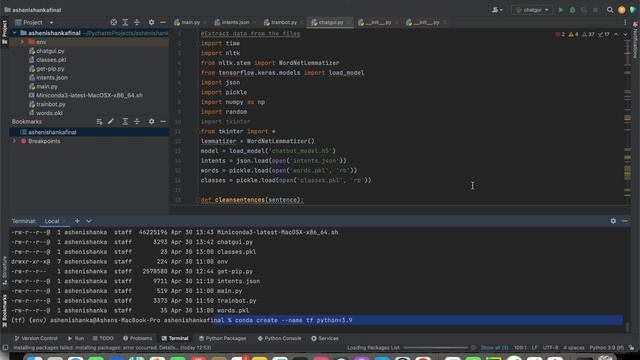Select classes.pkl in project tree
This screenshot has width=640, height=360.
(x=51, y=60)
